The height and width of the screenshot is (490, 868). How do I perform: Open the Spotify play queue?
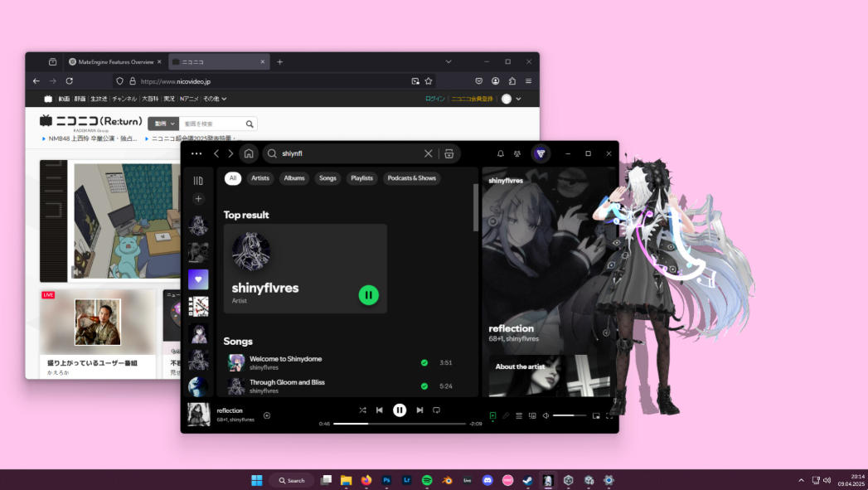[519, 415]
